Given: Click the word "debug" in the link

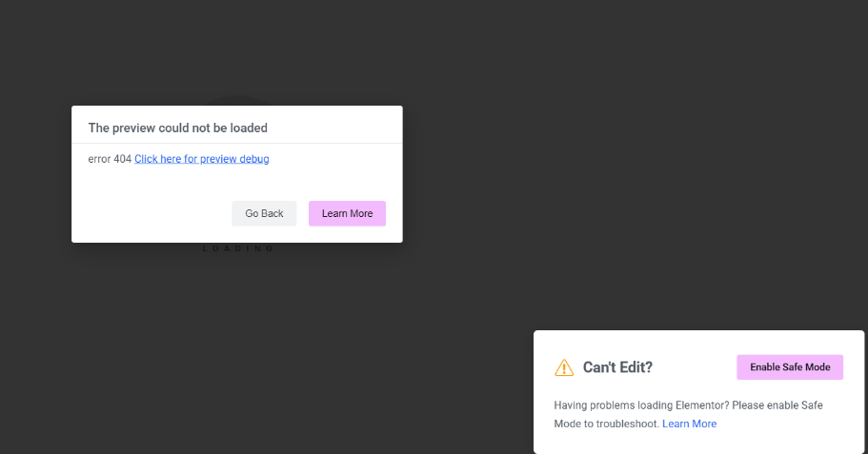Looking at the screenshot, I should click(x=252, y=159).
